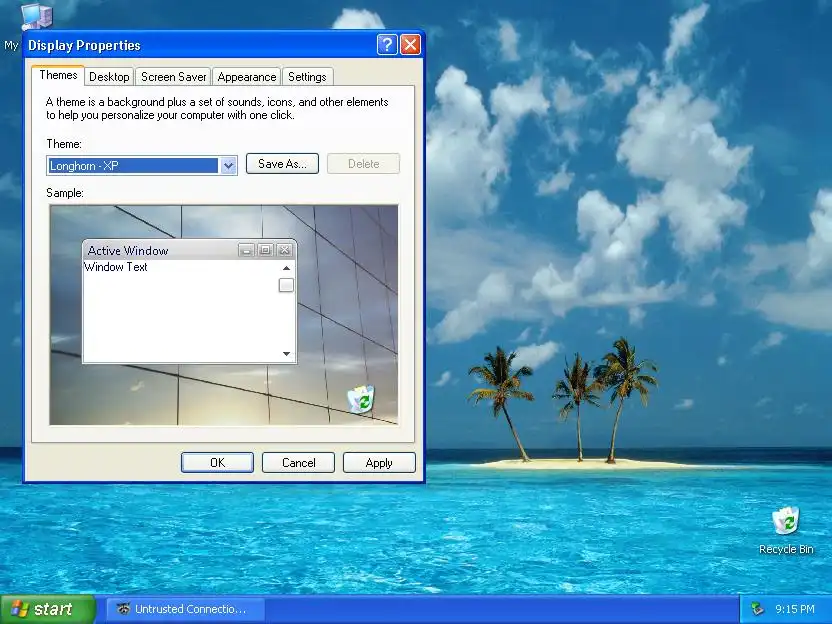Screen dimensions: 832x624
Task: Switch to the Desktop tab
Action: [x=109, y=77]
